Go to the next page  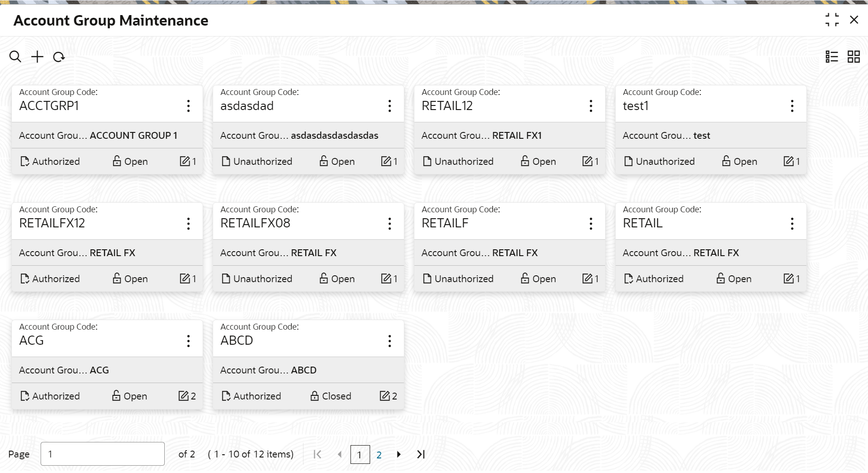pos(399,454)
